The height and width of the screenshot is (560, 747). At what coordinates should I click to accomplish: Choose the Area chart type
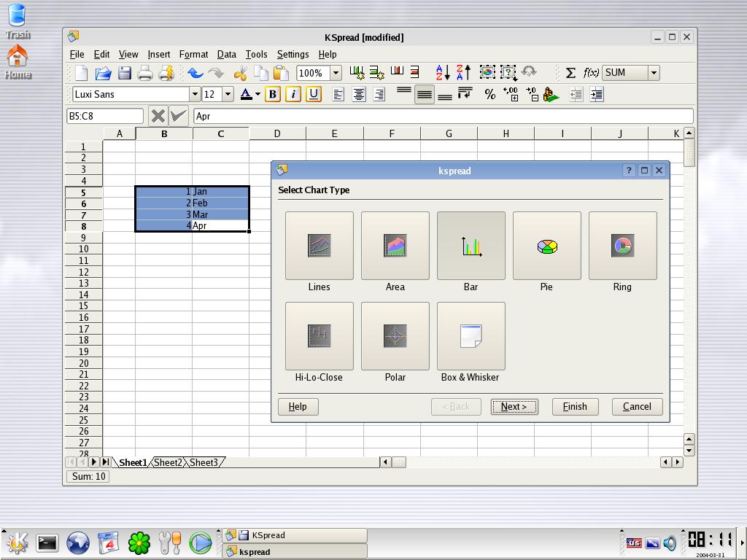[395, 246]
